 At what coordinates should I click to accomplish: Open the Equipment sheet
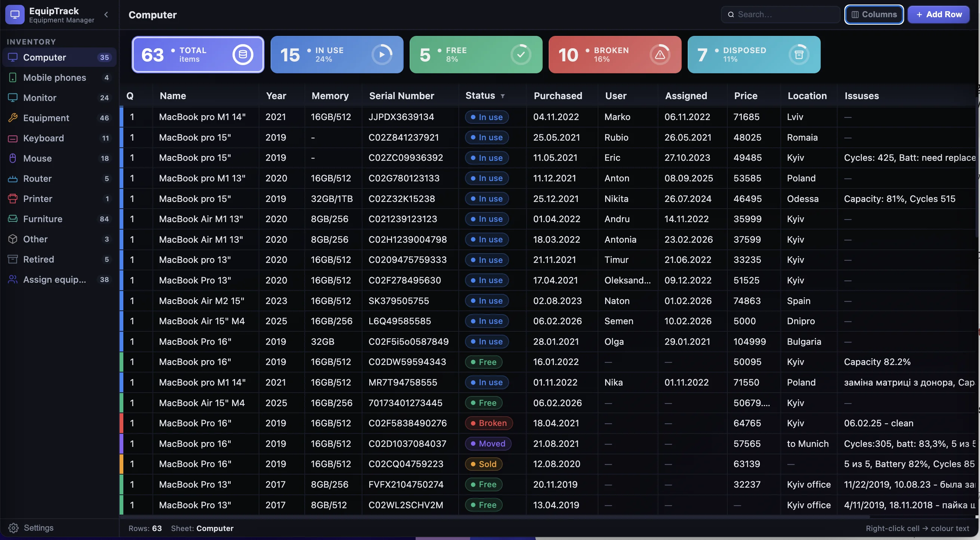[59, 118]
